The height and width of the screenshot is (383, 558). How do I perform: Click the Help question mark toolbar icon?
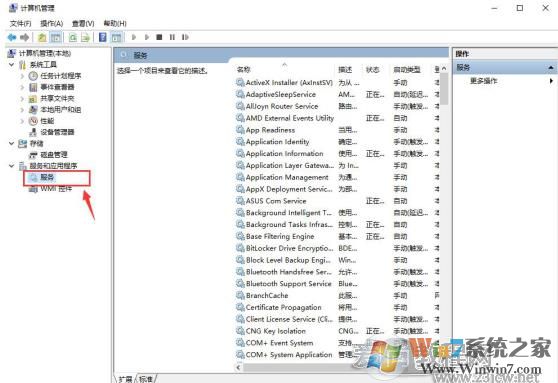click(x=102, y=37)
